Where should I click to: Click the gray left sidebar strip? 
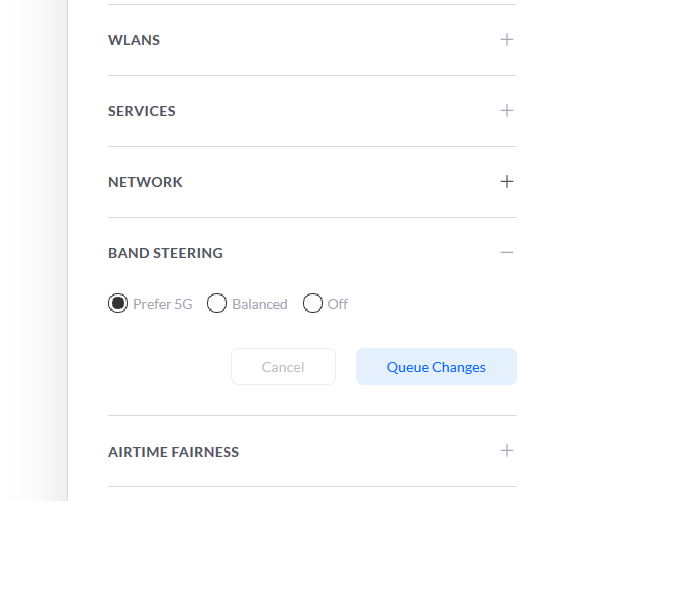click(x=34, y=250)
